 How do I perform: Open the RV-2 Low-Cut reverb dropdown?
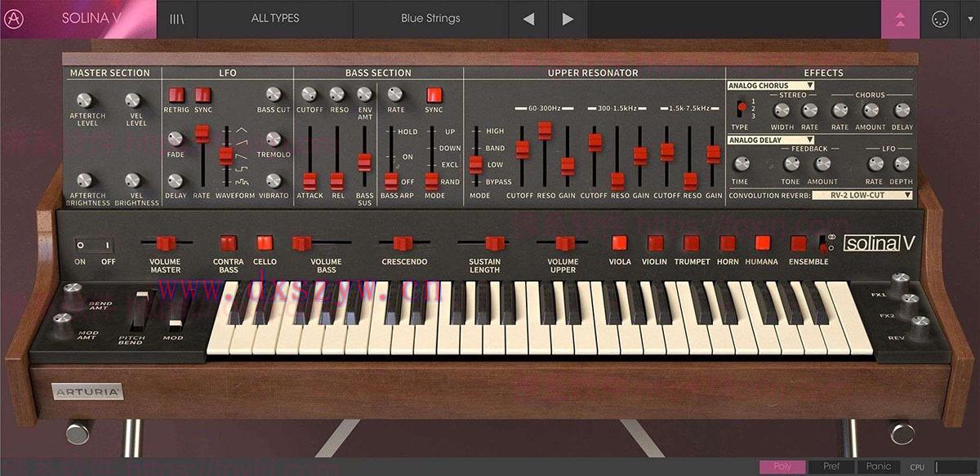point(862,195)
